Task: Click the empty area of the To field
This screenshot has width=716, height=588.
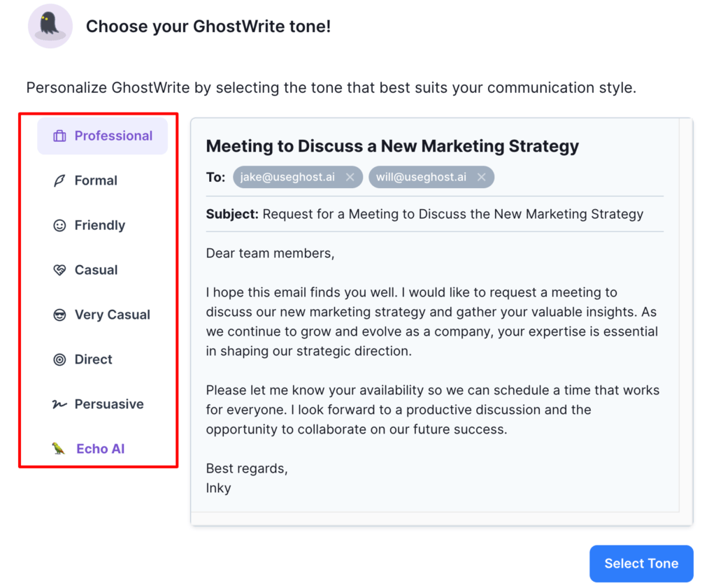Action: click(x=580, y=177)
